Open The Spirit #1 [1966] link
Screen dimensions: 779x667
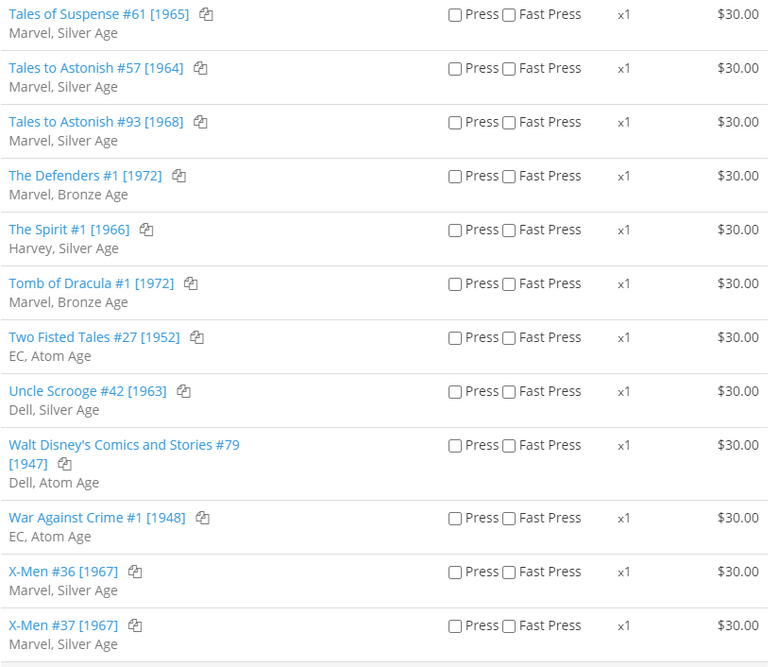[69, 229]
